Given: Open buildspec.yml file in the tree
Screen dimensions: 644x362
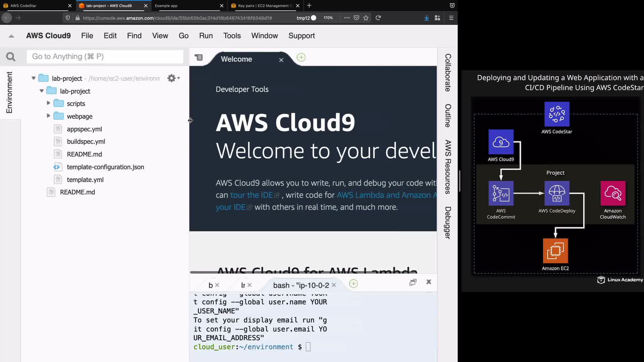Looking at the screenshot, I should (x=86, y=141).
